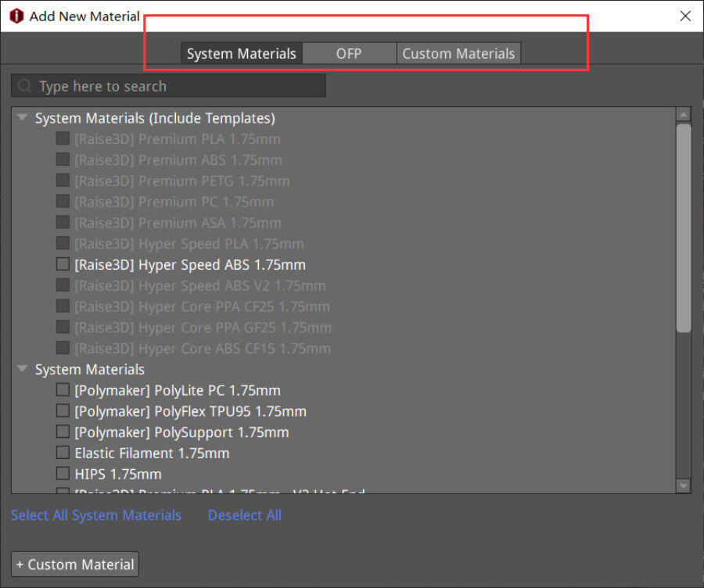Focus the Type here to search field

pyautogui.click(x=168, y=86)
